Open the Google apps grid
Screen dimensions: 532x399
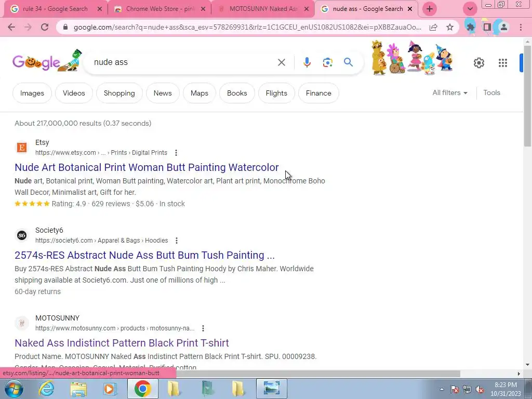pyautogui.click(x=503, y=63)
